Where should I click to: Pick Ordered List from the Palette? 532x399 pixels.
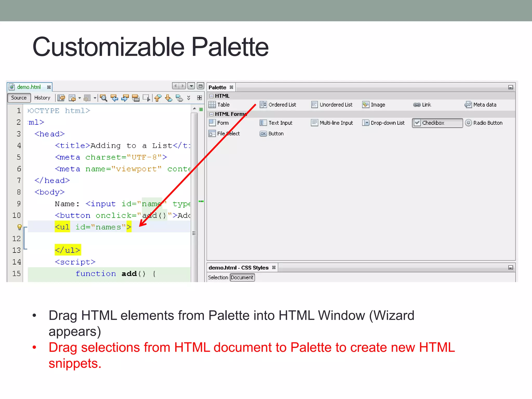click(278, 105)
